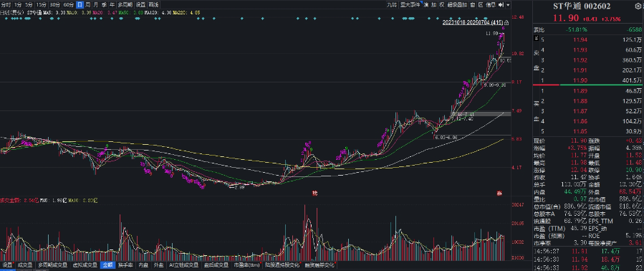Image resolution: width=644 pixels, height=271 pixels.
Task: Click the 窗 window icon in toolbar
Action: point(473,5)
